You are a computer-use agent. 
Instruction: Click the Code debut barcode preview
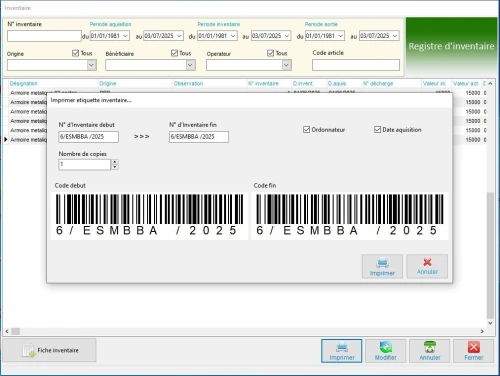149,216
